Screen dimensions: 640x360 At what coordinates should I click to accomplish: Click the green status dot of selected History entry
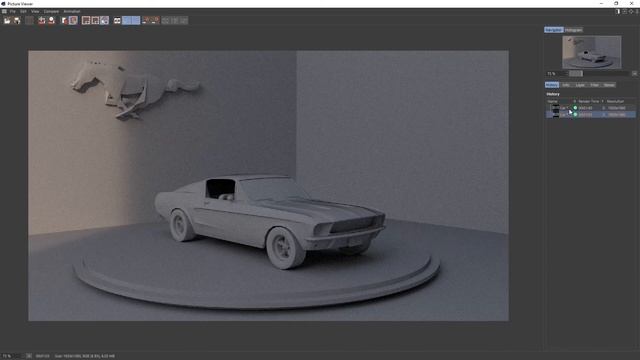point(575,115)
